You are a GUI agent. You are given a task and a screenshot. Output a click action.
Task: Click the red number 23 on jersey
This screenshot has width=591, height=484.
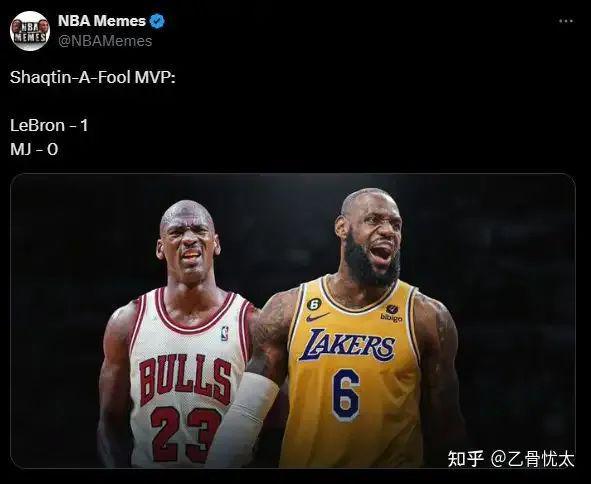point(186,434)
